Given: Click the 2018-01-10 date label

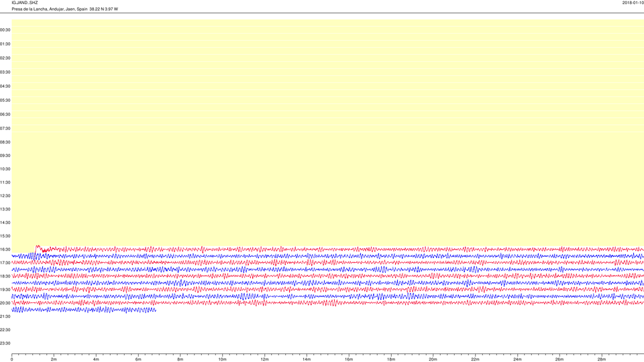Looking at the screenshot, I should [633, 3].
